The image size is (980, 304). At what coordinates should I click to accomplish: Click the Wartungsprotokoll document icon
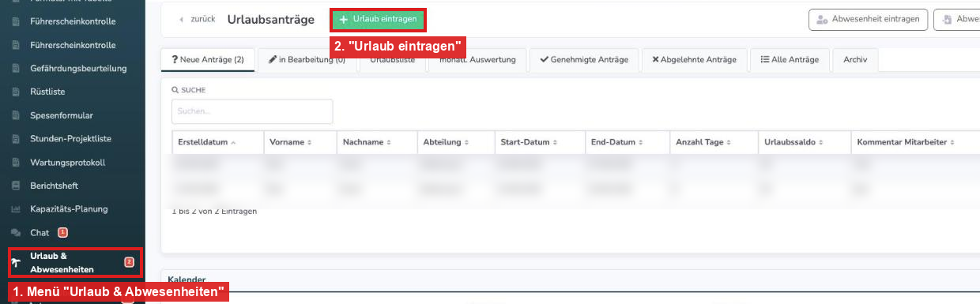[x=15, y=163]
